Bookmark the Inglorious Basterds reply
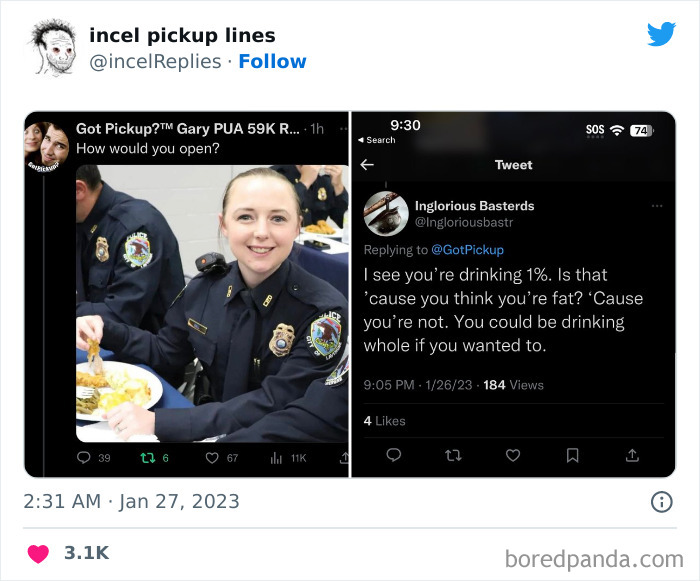This screenshot has width=700, height=581. [572, 455]
